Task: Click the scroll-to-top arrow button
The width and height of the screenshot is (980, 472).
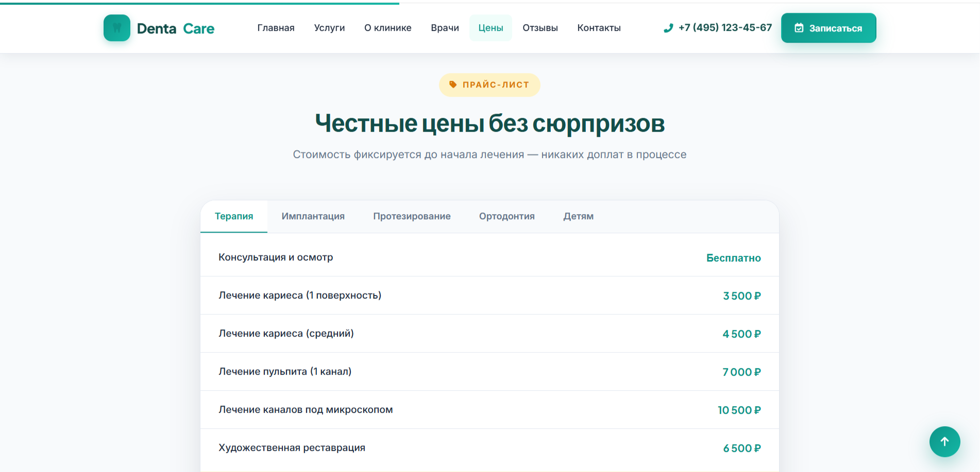Action: [944, 441]
